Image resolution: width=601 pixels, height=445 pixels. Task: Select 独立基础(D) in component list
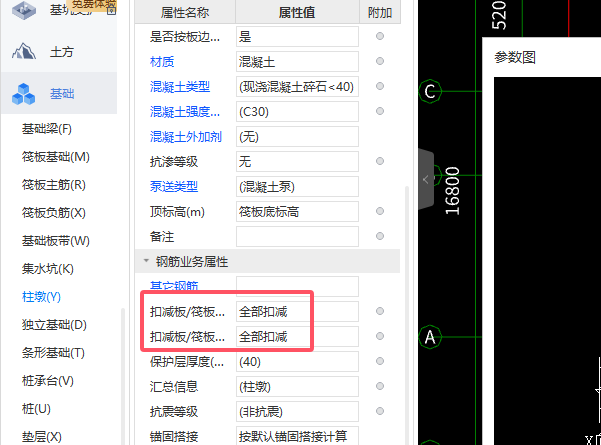tap(54, 325)
